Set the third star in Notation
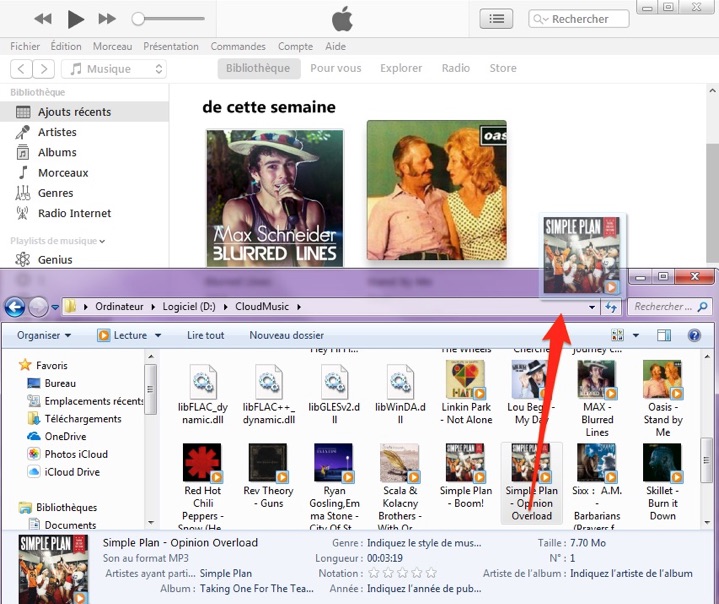This screenshot has width=719, height=604. (x=402, y=573)
